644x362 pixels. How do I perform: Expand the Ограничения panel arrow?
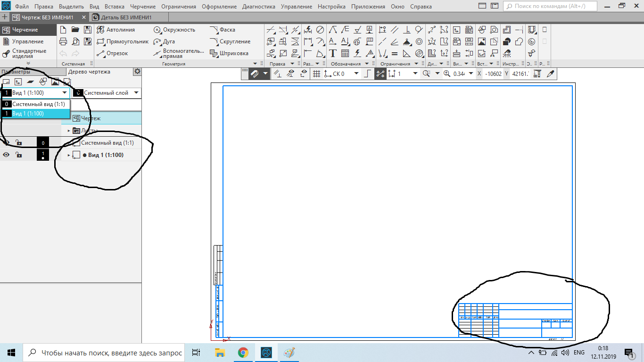(x=417, y=64)
